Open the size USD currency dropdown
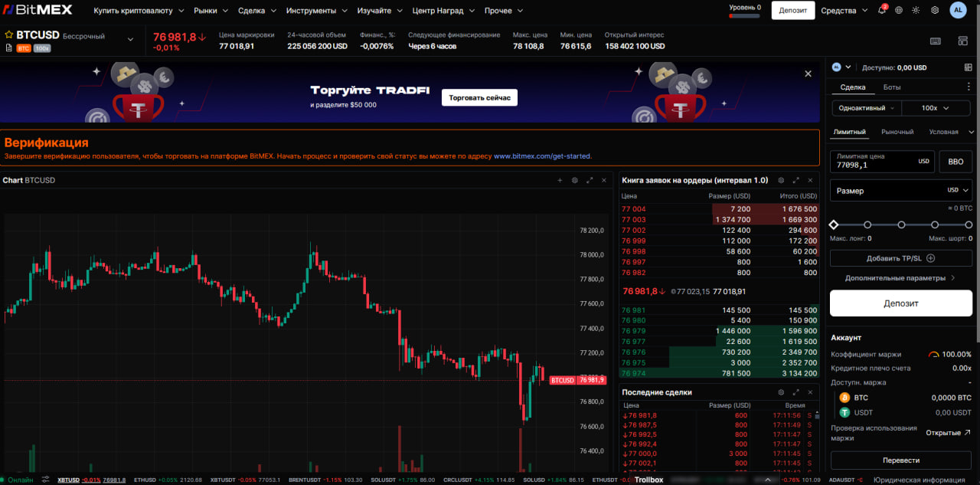 (959, 190)
